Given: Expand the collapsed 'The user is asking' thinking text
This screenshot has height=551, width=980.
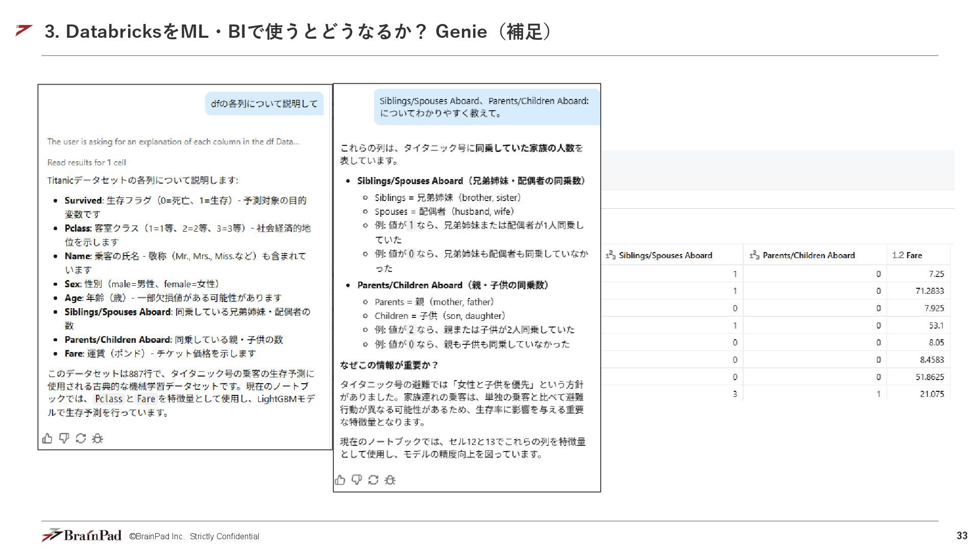Looking at the screenshot, I should tap(173, 142).
